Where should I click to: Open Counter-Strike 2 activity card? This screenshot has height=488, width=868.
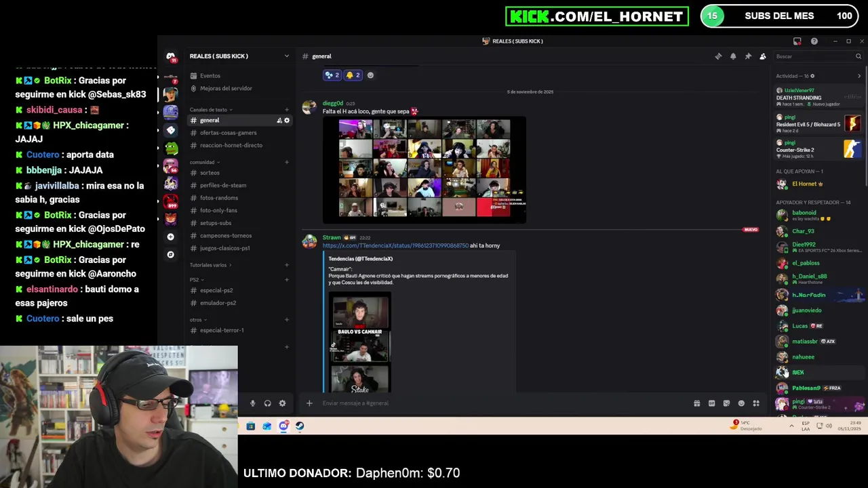click(x=818, y=148)
